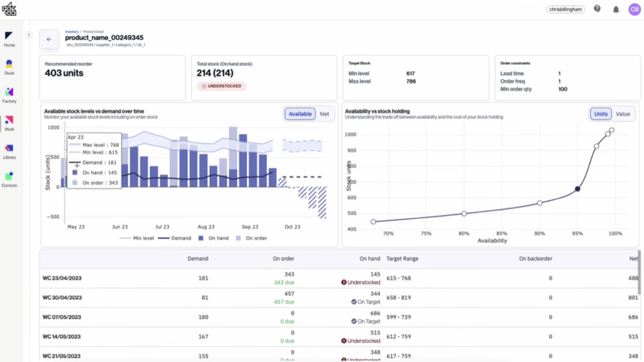
Task: Open the Library sidebar icon
Action: tap(9, 149)
